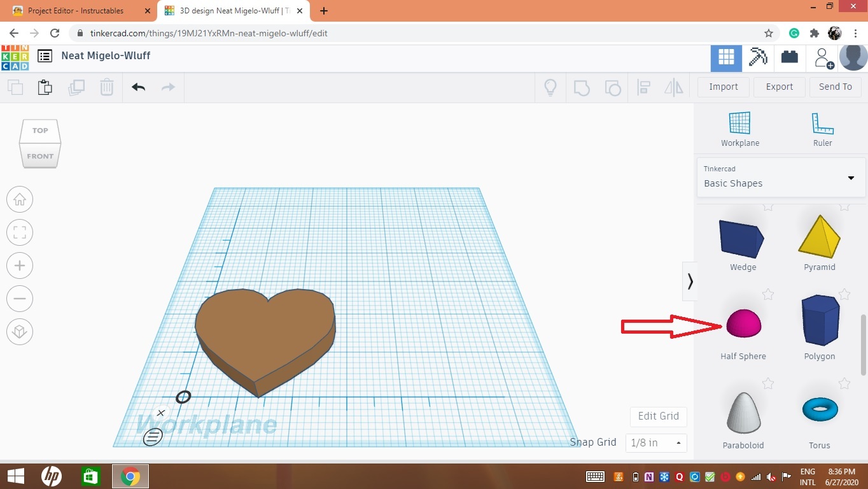The height and width of the screenshot is (489, 868).
Task: Toggle show all hidden objects lightbulb
Action: tap(550, 87)
